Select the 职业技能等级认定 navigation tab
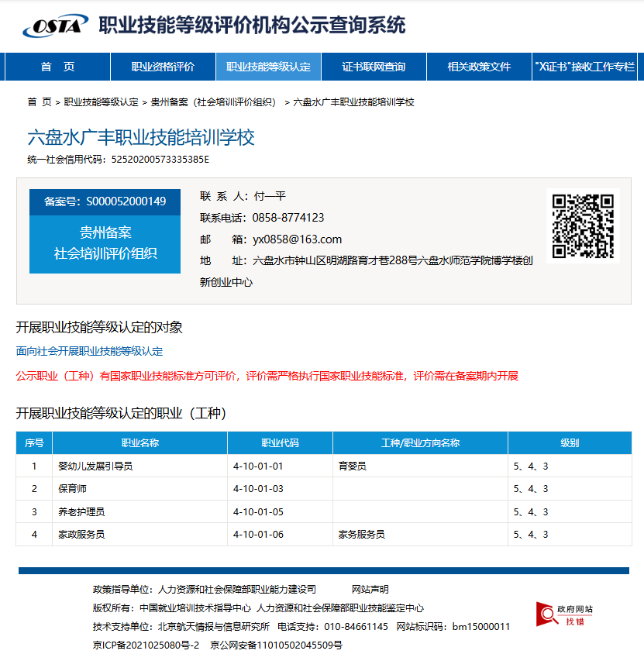Screen dimensions: 644x654 tap(268, 67)
